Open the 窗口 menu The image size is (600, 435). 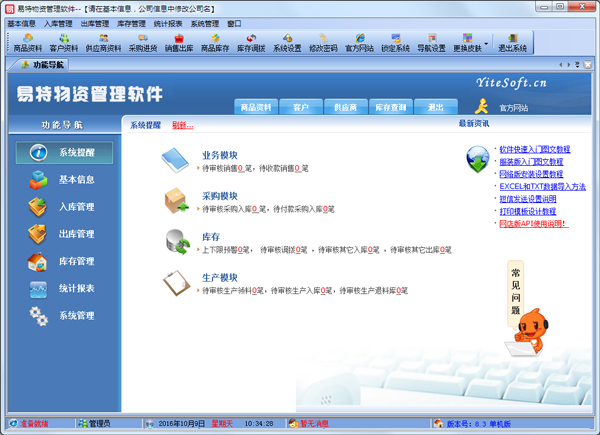[234, 24]
